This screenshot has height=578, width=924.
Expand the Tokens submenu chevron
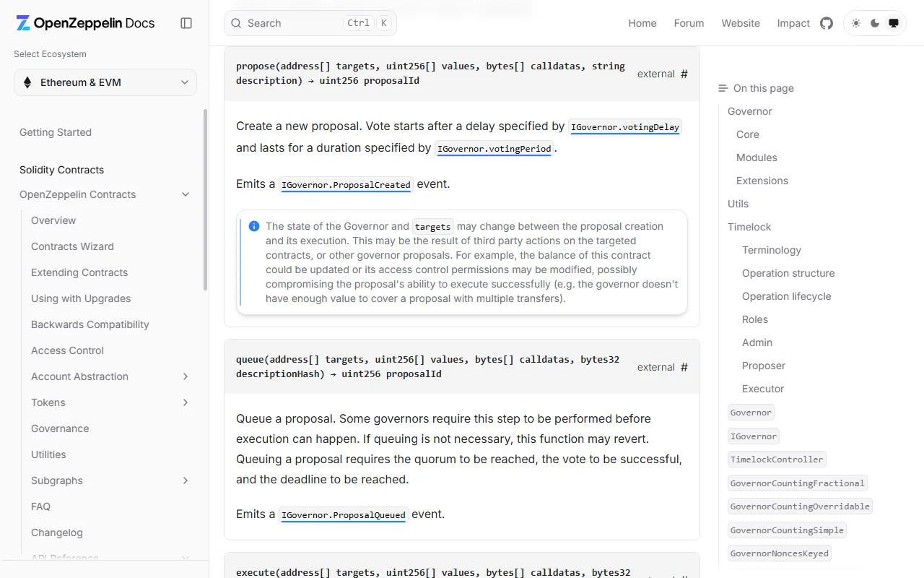(186, 402)
